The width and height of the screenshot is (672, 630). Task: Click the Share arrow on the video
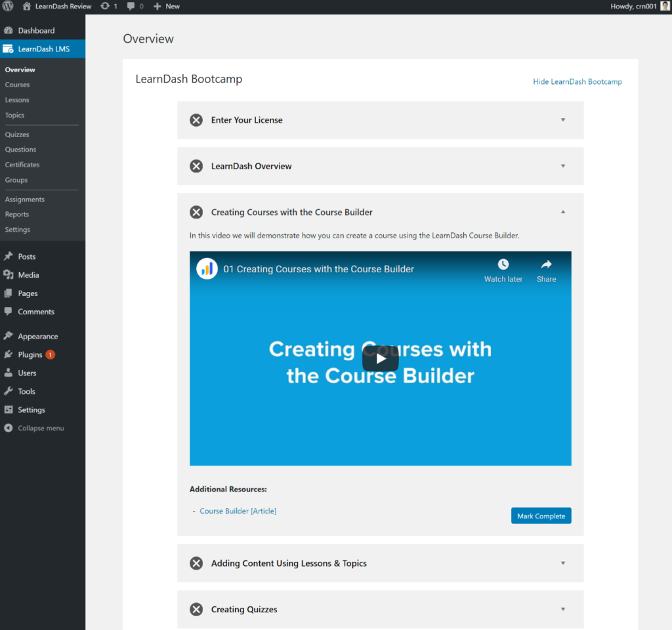pos(546,264)
